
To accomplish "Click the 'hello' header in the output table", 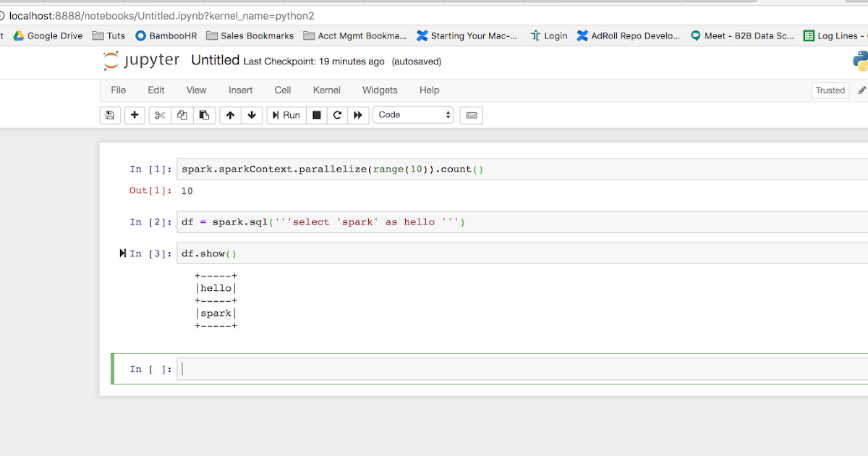I will tap(216, 288).
